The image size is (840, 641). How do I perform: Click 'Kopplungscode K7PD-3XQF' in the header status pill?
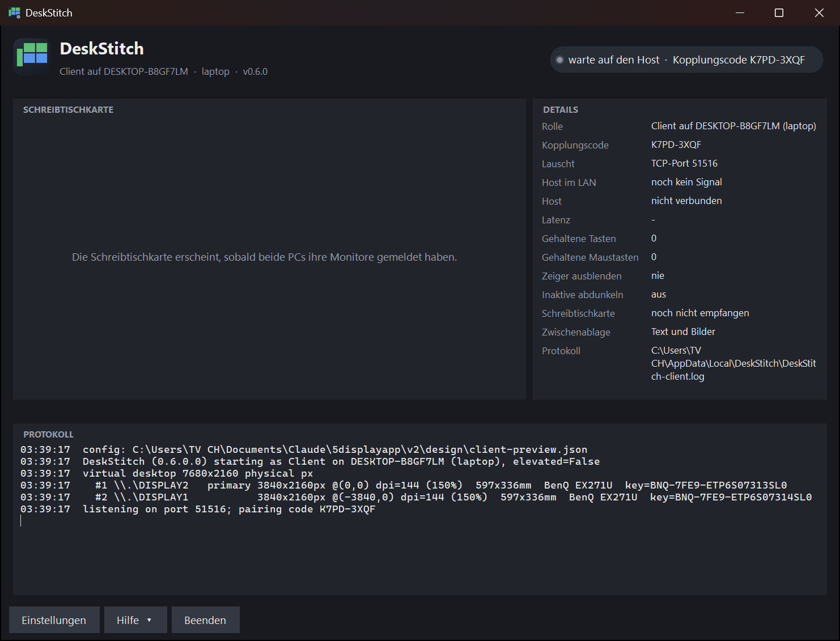pyautogui.click(x=739, y=60)
